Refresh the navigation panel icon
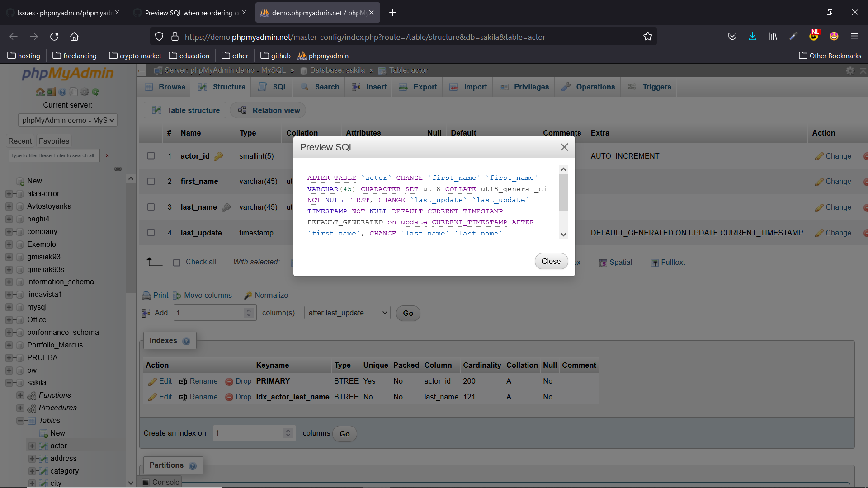This screenshot has width=868, height=488. pyautogui.click(x=95, y=92)
